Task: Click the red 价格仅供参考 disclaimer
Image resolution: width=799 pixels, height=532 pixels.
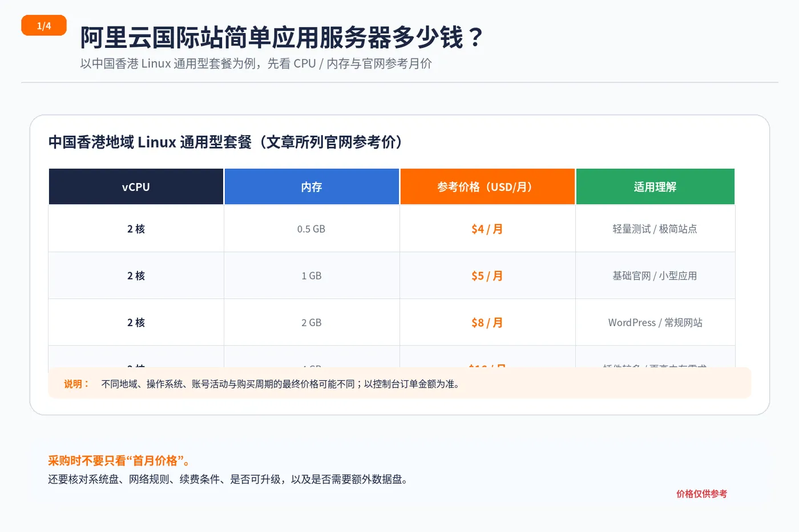Action: [x=701, y=494]
